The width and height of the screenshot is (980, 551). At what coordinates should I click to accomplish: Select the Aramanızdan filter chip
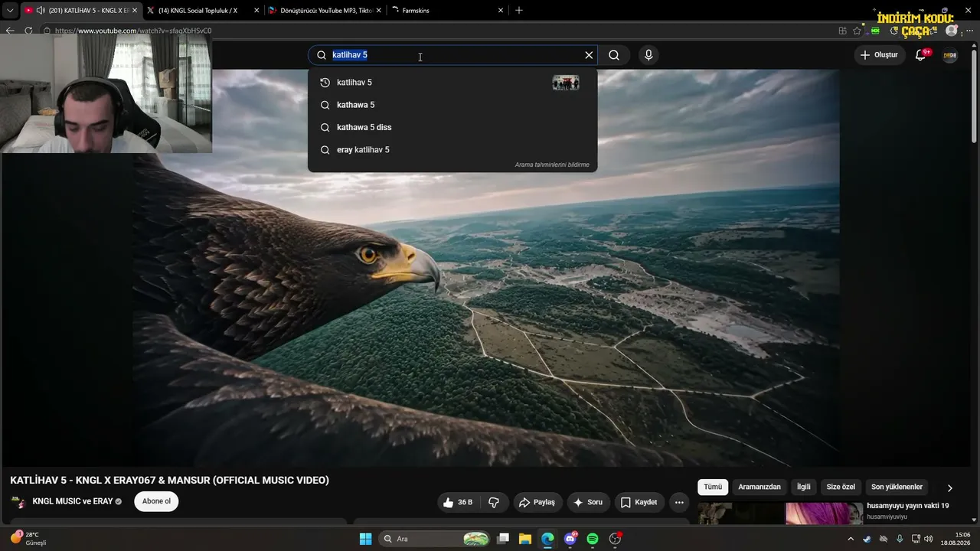click(x=759, y=487)
